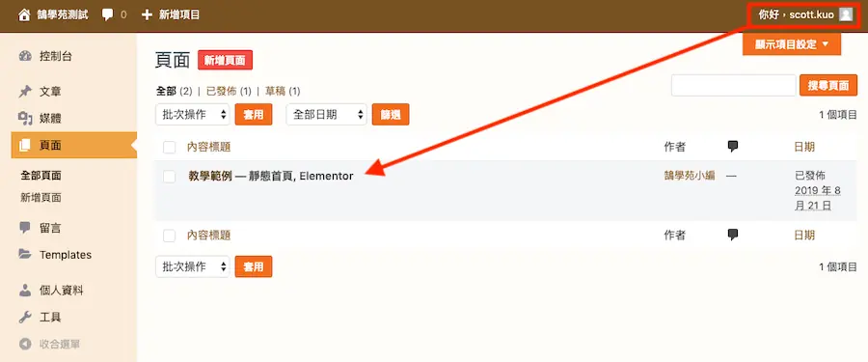Image resolution: width=868 pixels, height=362 pixels.
Task: Click the 搜尋頁面 search button
Action: (828, 85)
